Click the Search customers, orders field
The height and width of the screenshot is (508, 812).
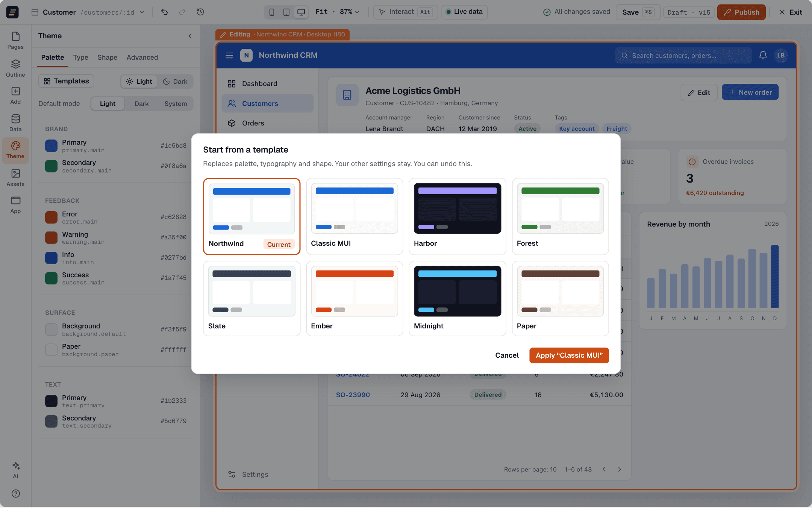click(x=684, y=55)
